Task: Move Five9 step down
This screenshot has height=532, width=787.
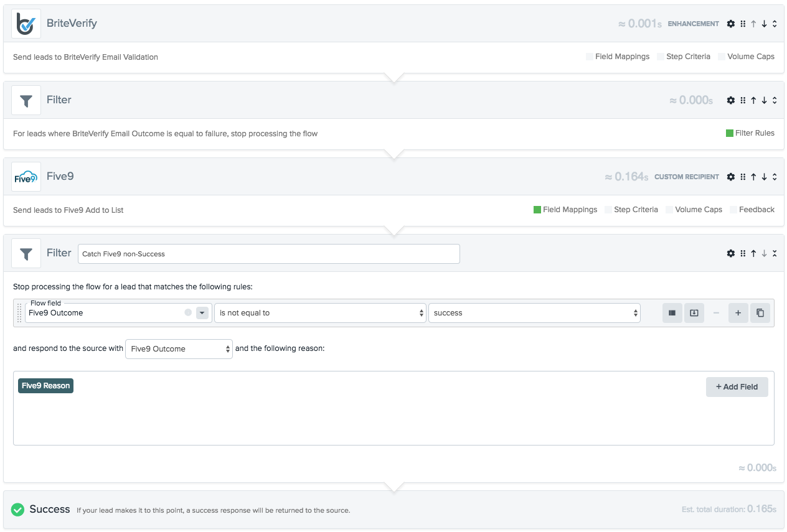Action: 764,177
